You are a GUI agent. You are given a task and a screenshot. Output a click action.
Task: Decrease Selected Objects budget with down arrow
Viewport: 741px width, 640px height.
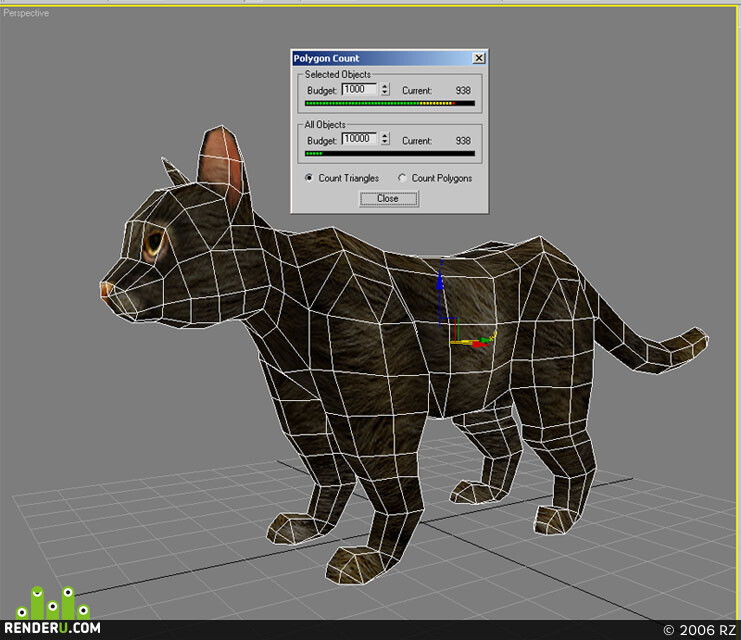point(385,93)
